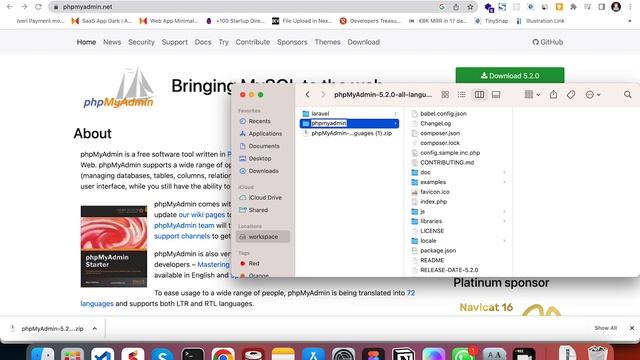Click the phpMyAdmin sailboat logo

point(119,88)
